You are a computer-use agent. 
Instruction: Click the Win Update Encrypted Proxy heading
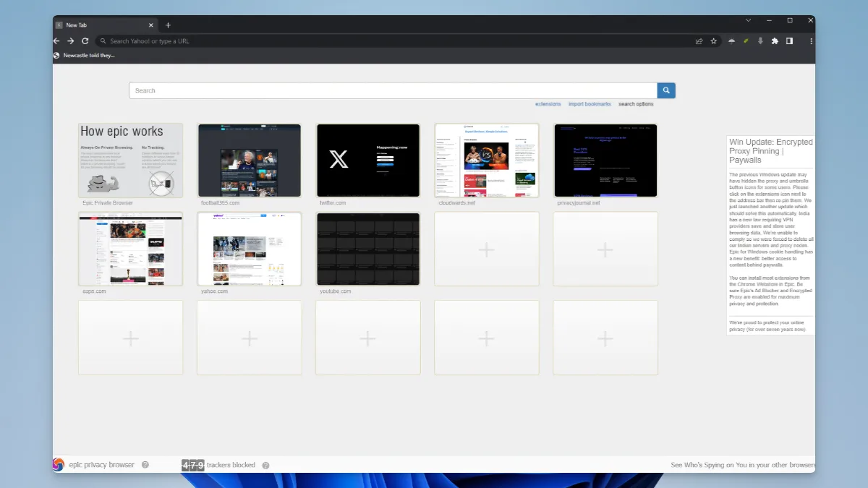(771, 151)
